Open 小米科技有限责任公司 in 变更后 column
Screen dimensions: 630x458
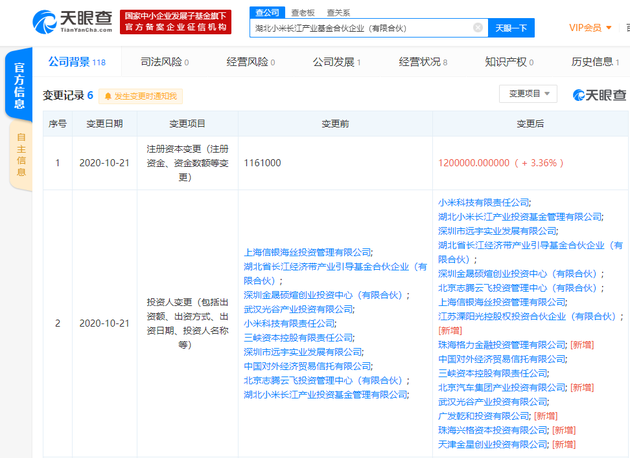(484, 202)
